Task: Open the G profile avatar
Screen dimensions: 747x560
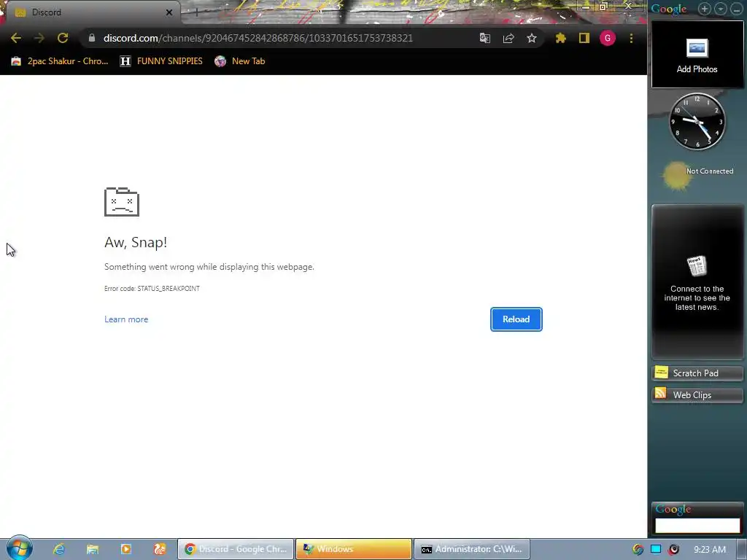Action: point(608,38)
